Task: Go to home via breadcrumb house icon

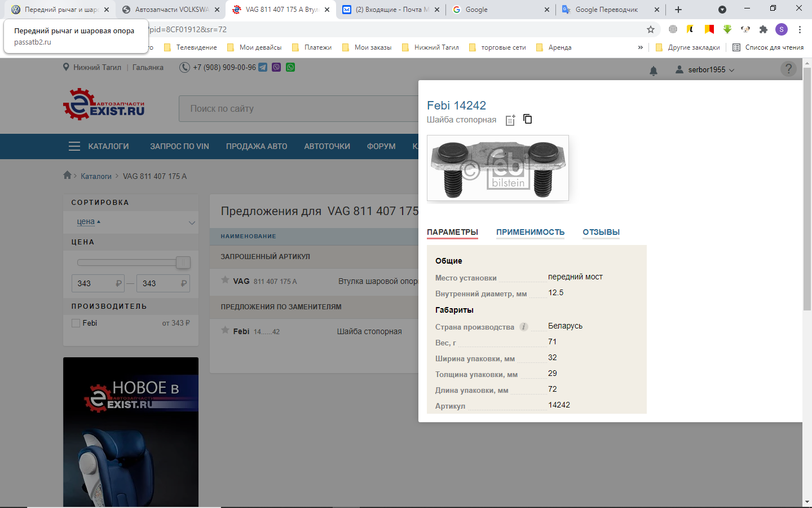Action: pos(68,175)
